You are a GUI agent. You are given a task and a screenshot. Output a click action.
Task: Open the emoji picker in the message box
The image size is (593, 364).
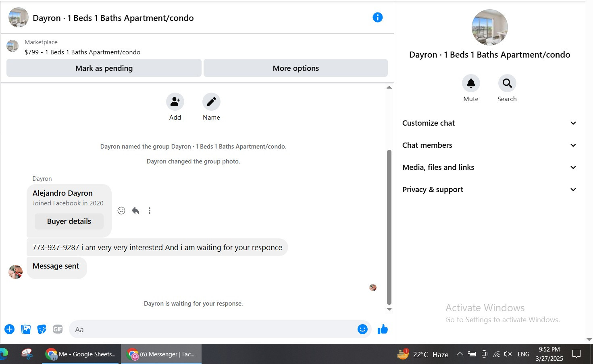(362, 329)
